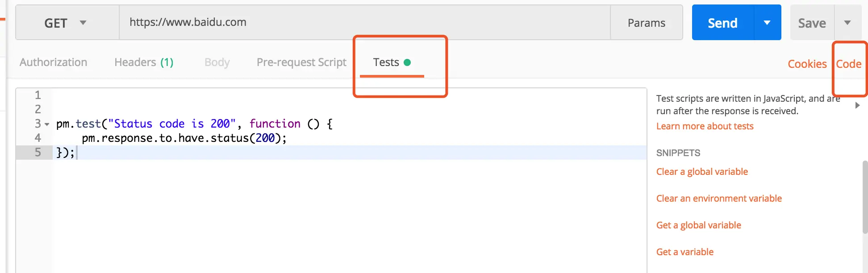The height and width of the screenshot is (273, 868).
Task: Open the Params button
Action: tap(646, 23)
